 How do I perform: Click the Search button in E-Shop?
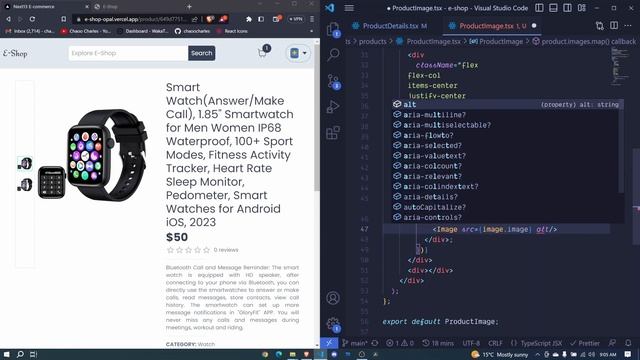coord(202,53)
